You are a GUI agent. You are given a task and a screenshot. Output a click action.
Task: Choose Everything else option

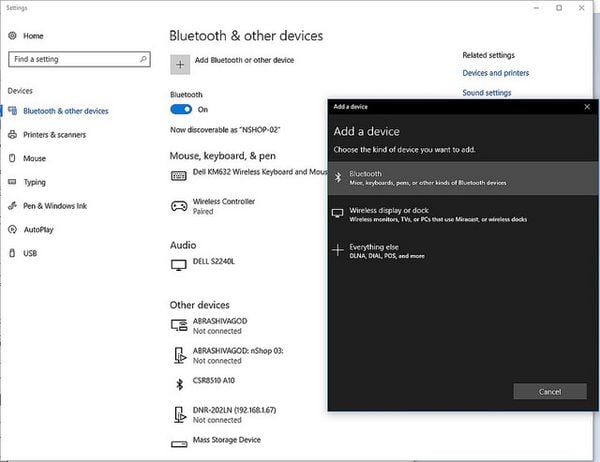coord(463,251)
